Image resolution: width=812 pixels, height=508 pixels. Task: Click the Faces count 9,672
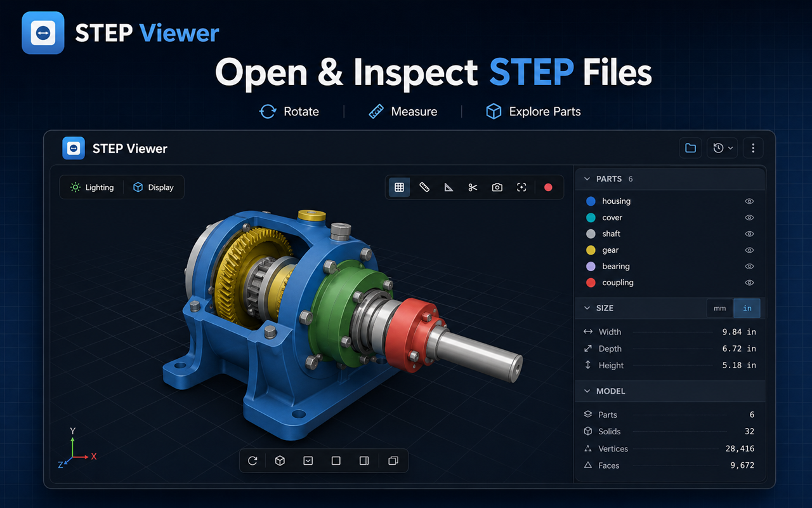coord(742,465)
